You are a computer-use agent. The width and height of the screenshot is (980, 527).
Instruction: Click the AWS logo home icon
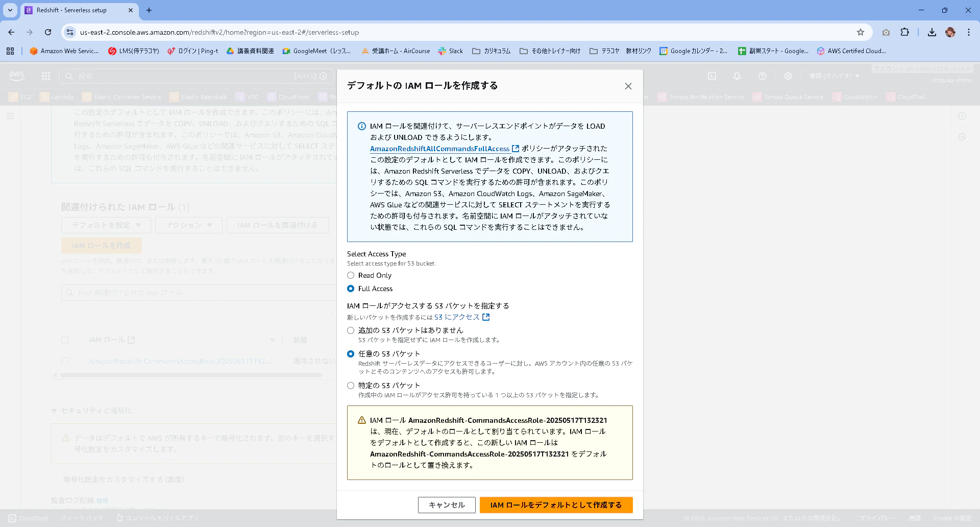[16, 76]
